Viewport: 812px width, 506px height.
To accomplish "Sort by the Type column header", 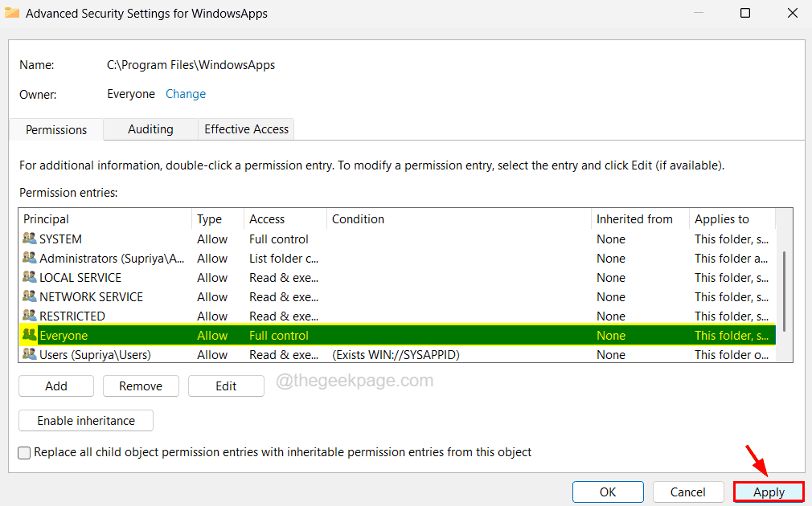I will click(218, 218).
